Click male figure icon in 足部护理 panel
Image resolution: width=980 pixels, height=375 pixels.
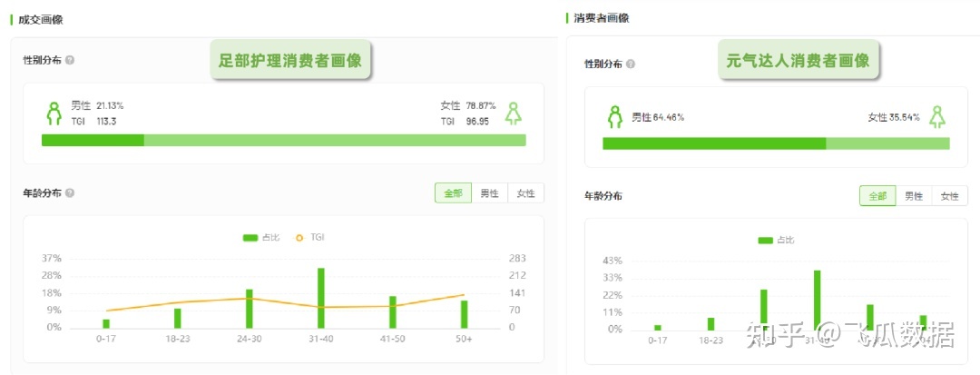(54, 113)
